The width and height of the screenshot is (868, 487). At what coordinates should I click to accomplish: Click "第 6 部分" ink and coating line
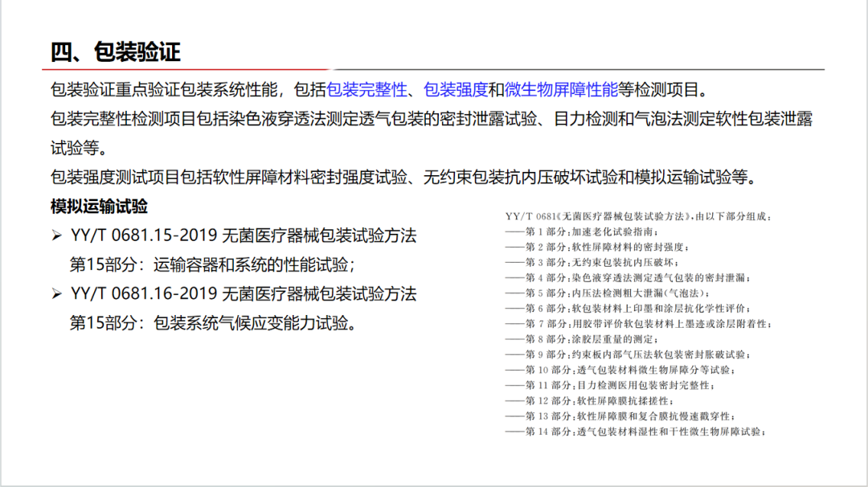(628, 309)
